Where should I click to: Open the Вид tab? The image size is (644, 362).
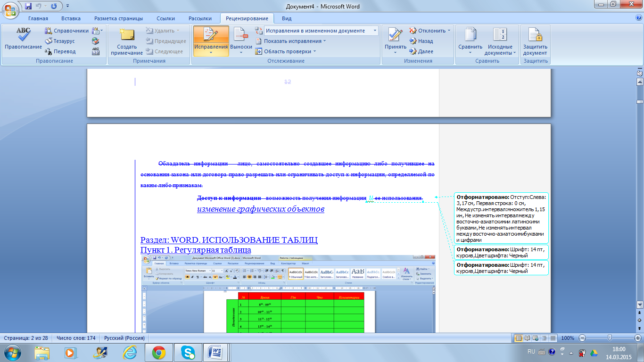[287, 18]
